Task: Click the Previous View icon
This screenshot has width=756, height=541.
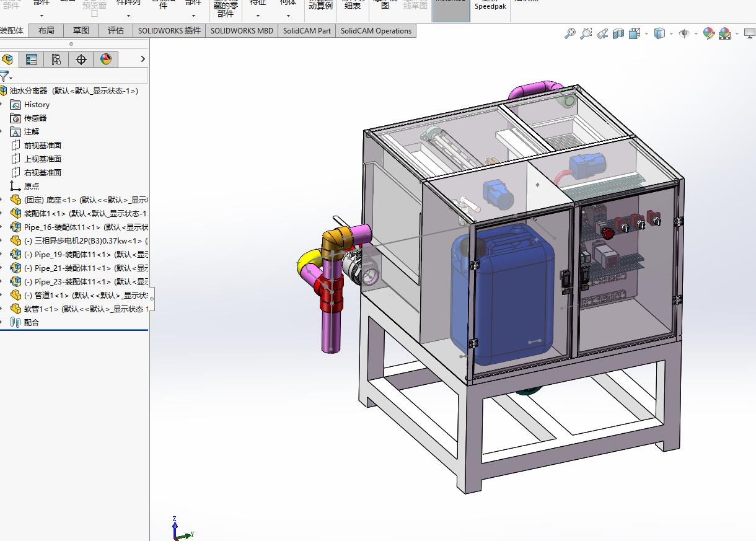Action: pos(602,33)
